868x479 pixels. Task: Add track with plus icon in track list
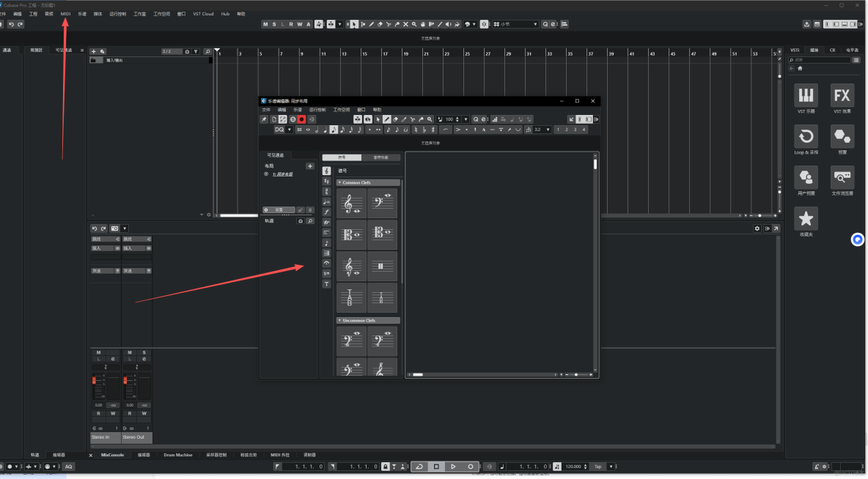click(x=94, y=51)
